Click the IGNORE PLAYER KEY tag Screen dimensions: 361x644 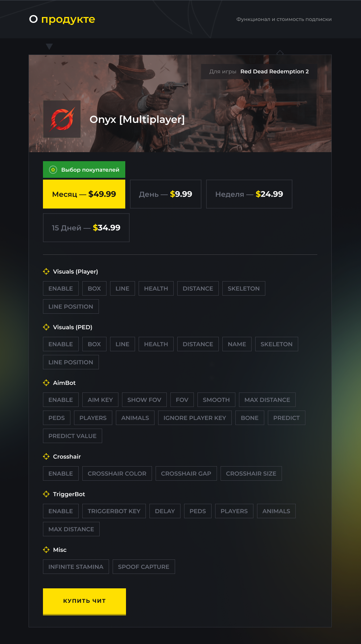pos(195,418)
